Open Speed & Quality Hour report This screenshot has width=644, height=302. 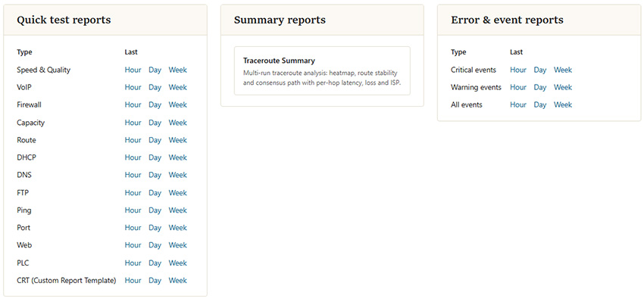133,70
